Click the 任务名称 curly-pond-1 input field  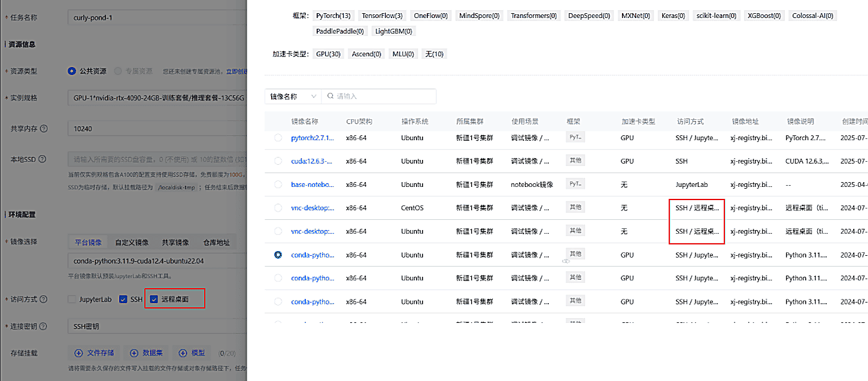157,17
